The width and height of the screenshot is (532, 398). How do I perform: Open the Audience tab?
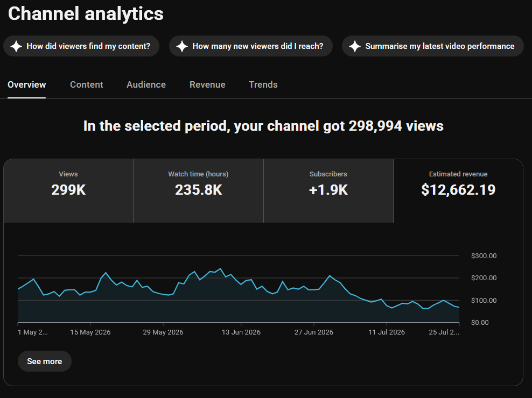tap(146, 84)
